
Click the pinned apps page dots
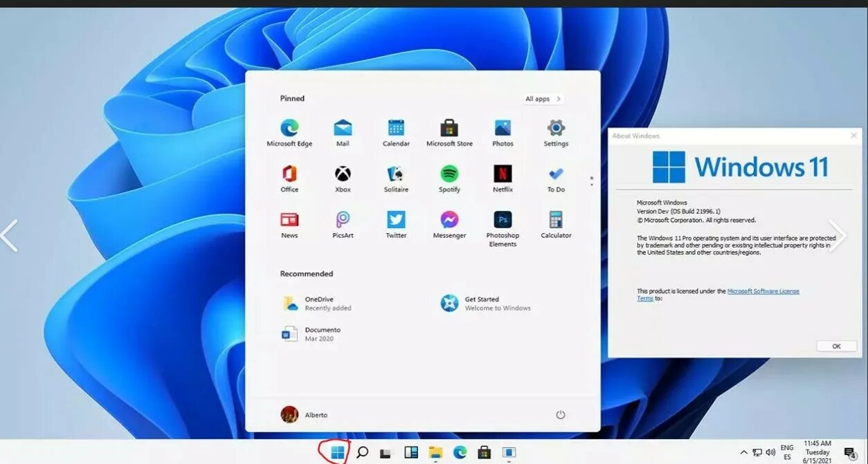pyautogui.click(x=591, y=181)
